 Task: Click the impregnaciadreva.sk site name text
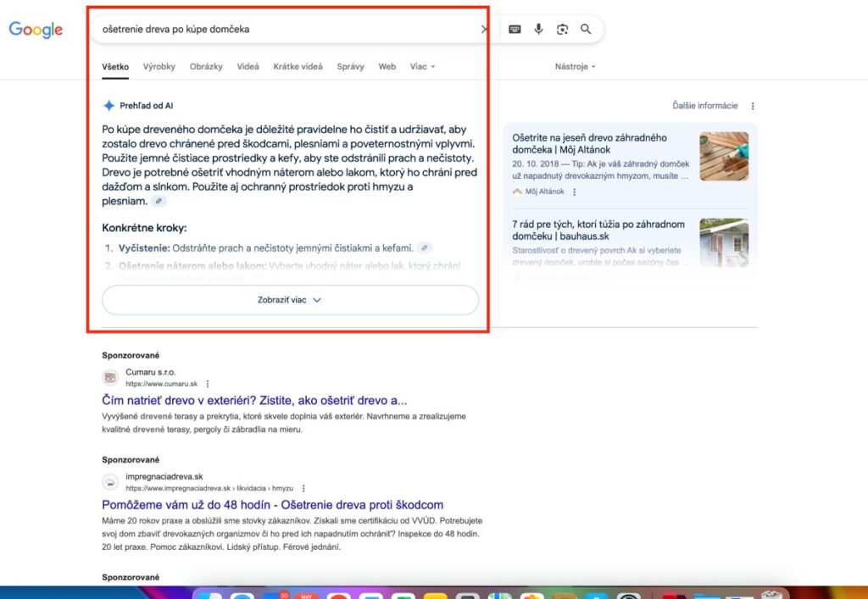point(164,477)
